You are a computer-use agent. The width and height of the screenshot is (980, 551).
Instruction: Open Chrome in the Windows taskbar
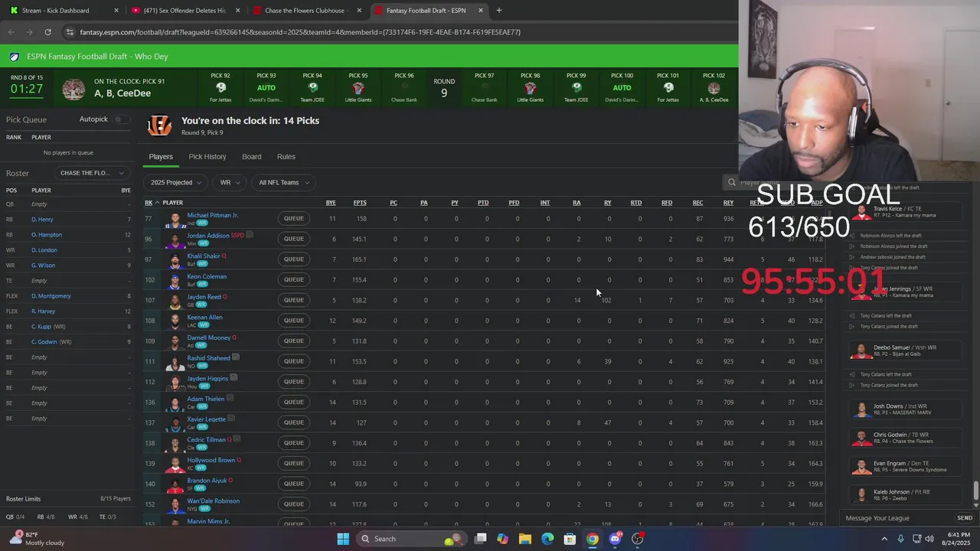pos(593,539)
